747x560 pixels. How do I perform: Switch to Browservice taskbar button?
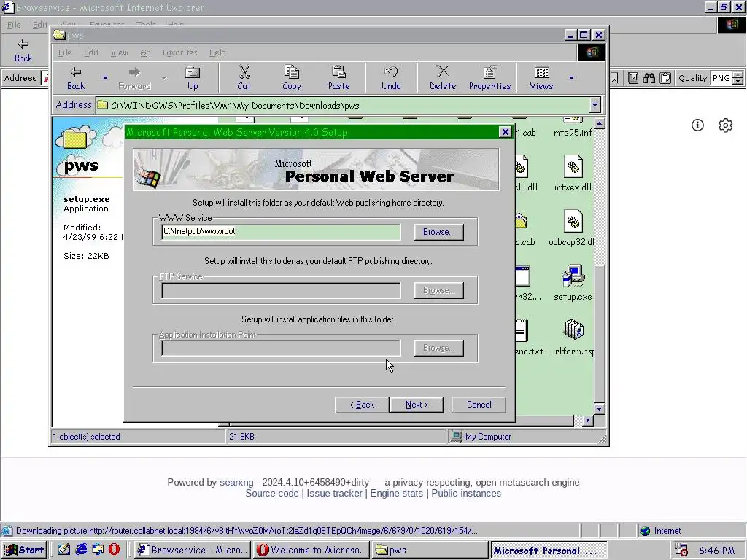pos(193,550)
